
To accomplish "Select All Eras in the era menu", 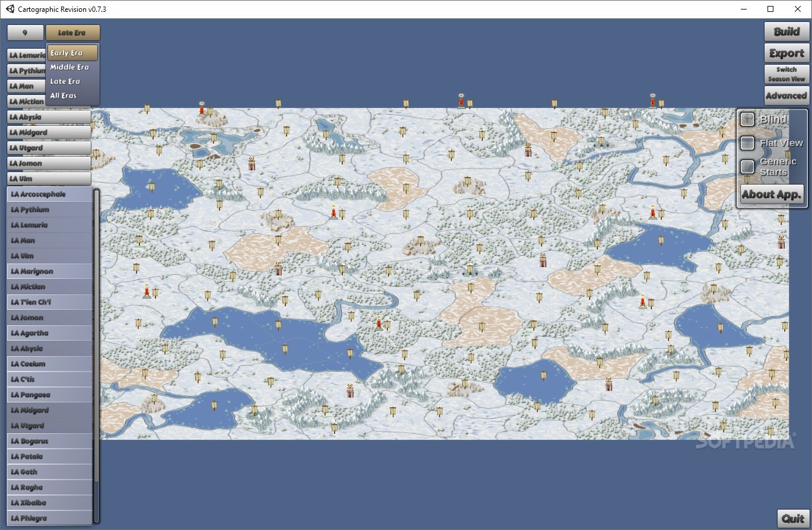I will pyautogui.click(x=73, y=96).
